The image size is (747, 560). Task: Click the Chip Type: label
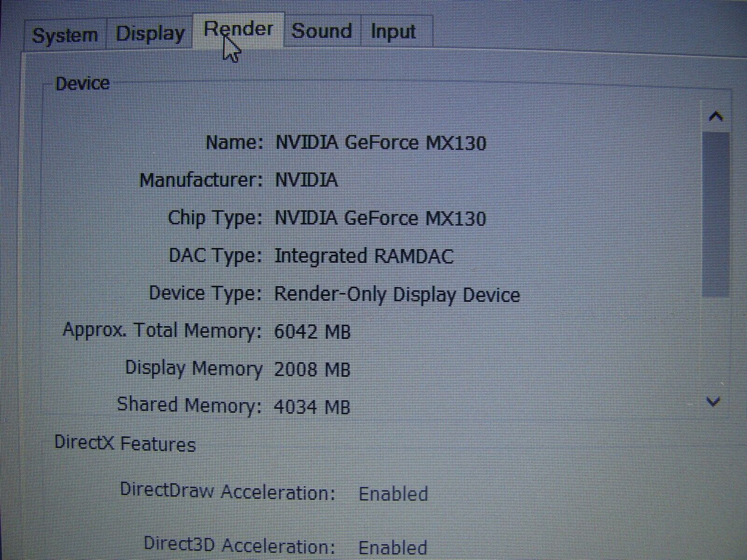coord(216,218)
